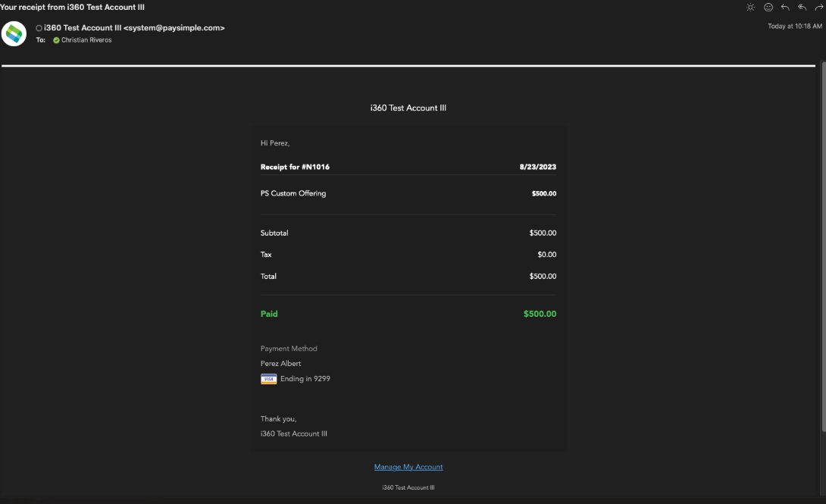Open sender avatar for i360 Test Account III

(x=14, y=33)
